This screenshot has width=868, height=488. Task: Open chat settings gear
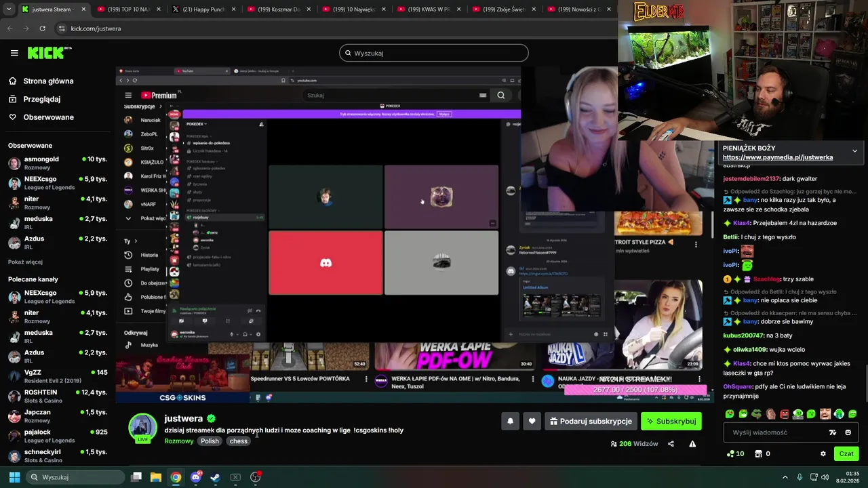(823, 454)
